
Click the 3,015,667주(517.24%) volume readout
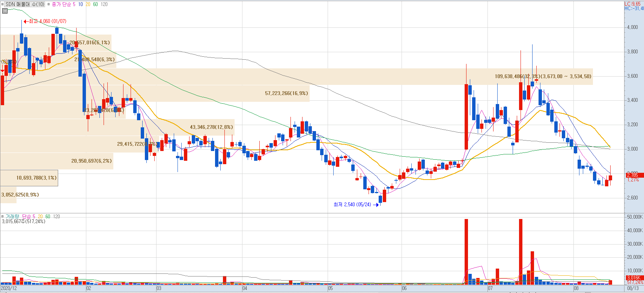pyautogui.click(x=23, y=222)
